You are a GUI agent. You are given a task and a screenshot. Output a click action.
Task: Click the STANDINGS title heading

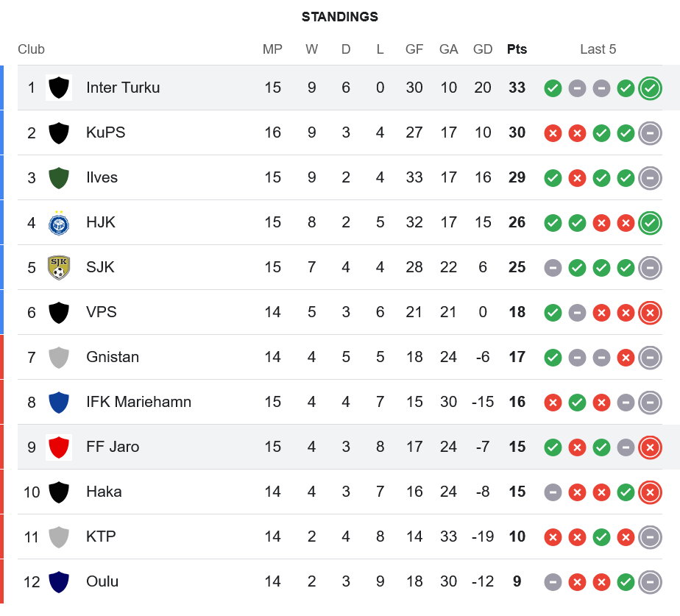coord(340,17)
